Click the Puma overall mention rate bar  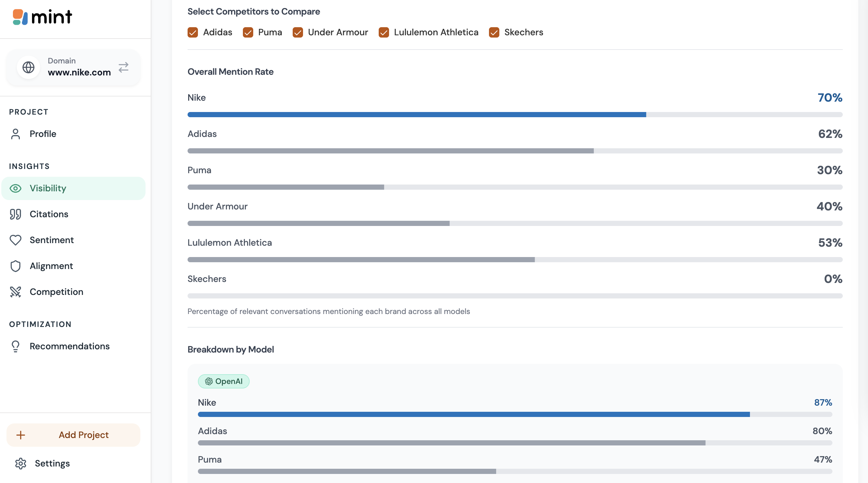click(x=515, y=187)
